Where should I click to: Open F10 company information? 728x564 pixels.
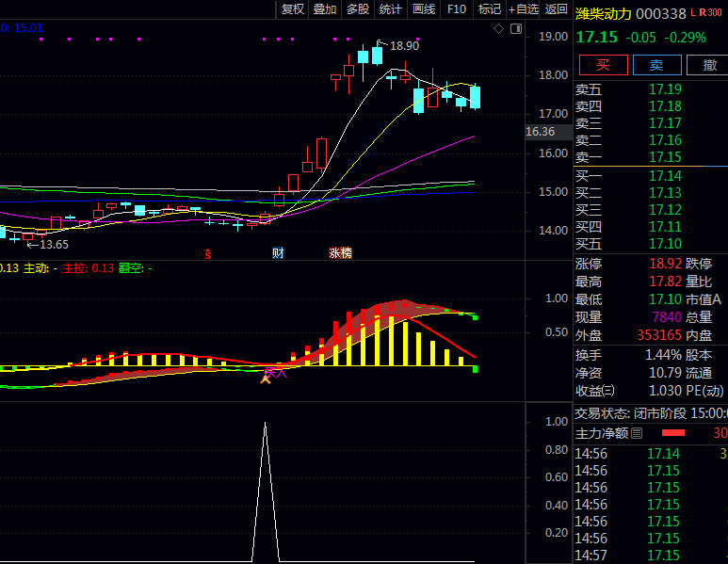(x=457, y=9)
